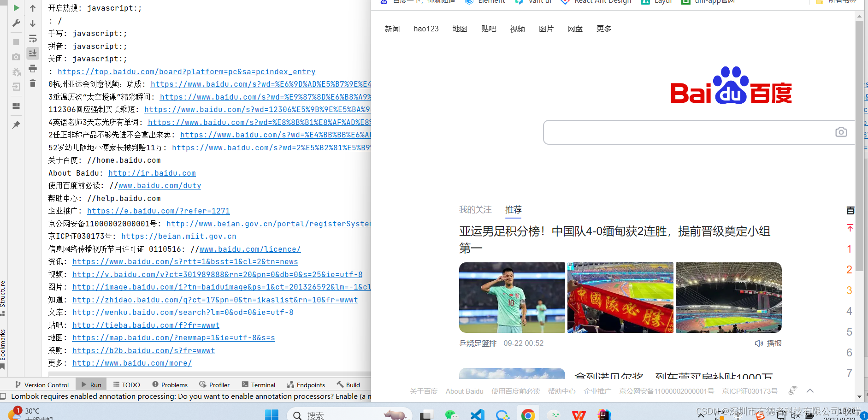Open the e.baidu.com/?refer=1271 console link

(x=159, y=211)
